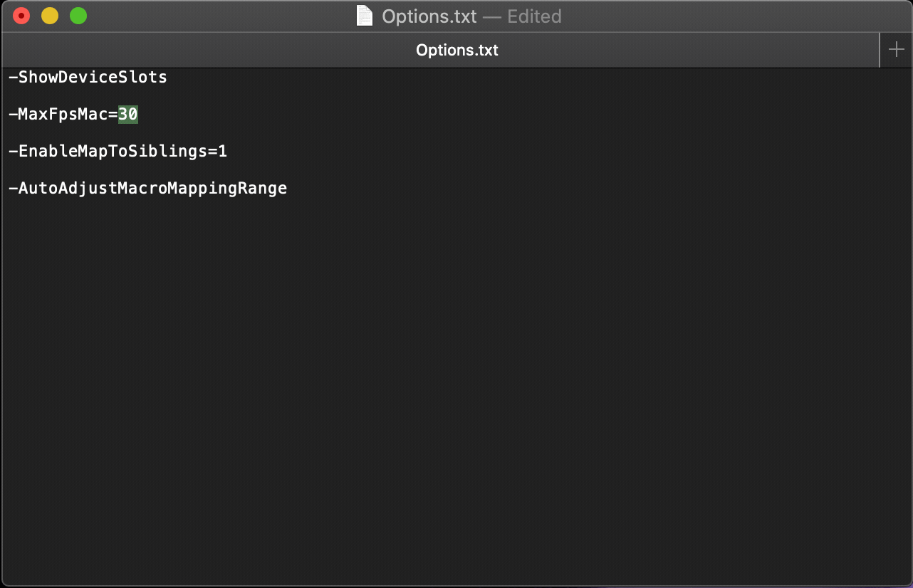This screenshot has height=588, width=913.
Task: Click the highlighted 30 value
Action: pos(128,114)
